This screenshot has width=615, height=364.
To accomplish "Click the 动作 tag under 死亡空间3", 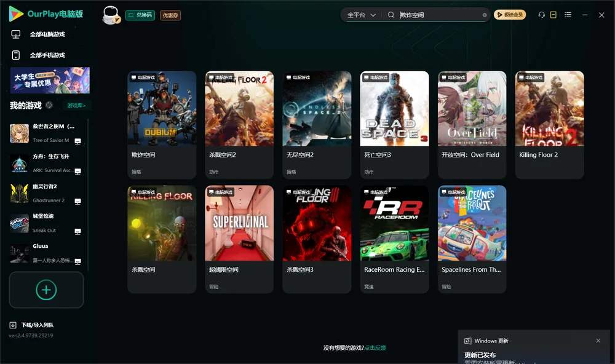I will tap(368, 172).
